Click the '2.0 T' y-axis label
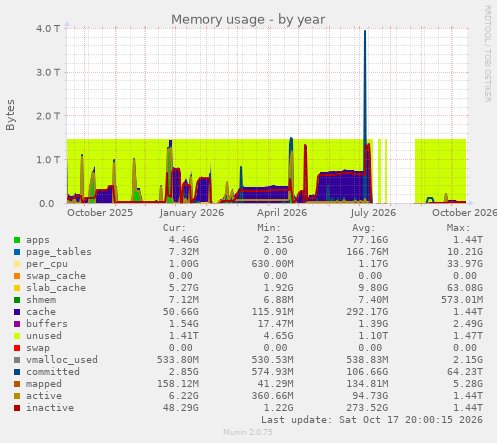Image resolution: width=497 pixels, height=443 pixels. coord(48,116)
